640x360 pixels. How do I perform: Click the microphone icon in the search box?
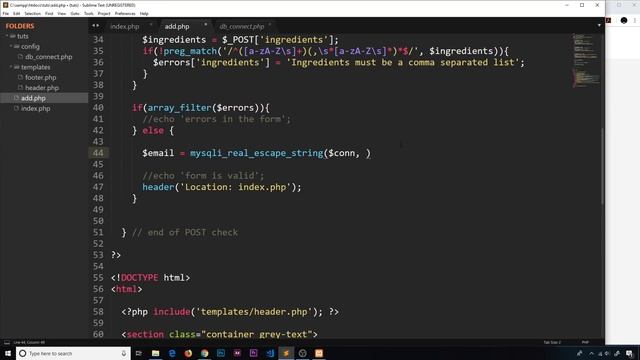124,353
